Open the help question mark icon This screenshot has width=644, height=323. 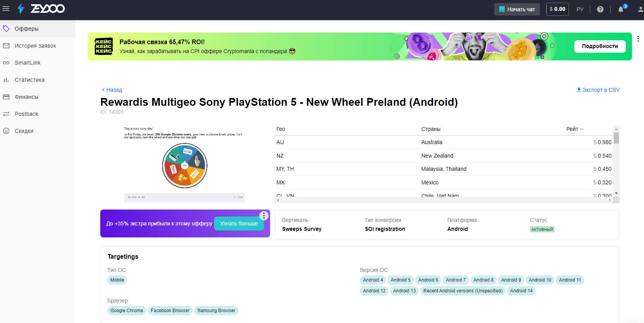click(x=600, y=9)
